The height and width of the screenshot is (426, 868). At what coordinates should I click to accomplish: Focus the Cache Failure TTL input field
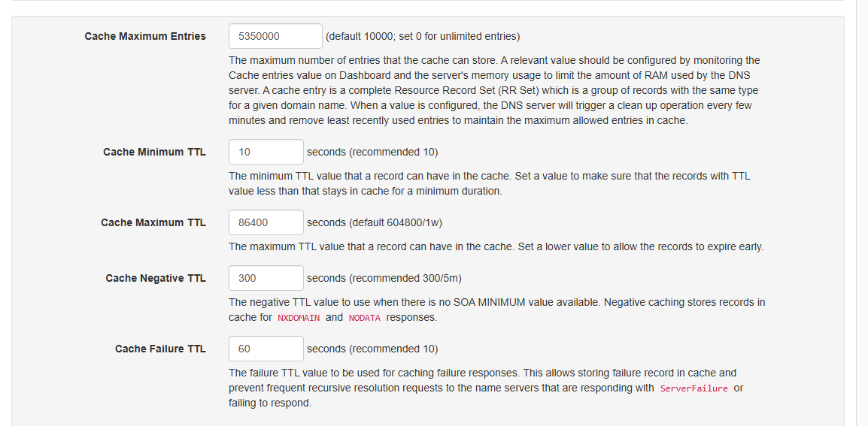click(x=266, y=349)
